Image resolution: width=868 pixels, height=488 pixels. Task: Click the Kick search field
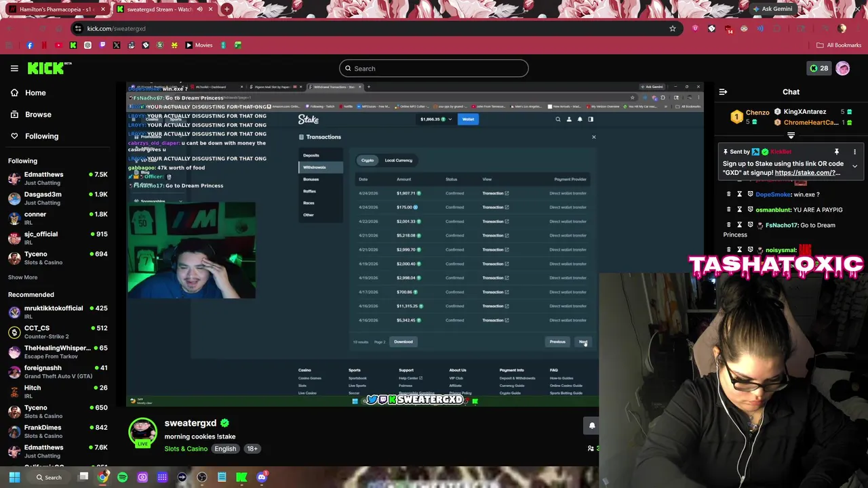[x=434, y=68]
